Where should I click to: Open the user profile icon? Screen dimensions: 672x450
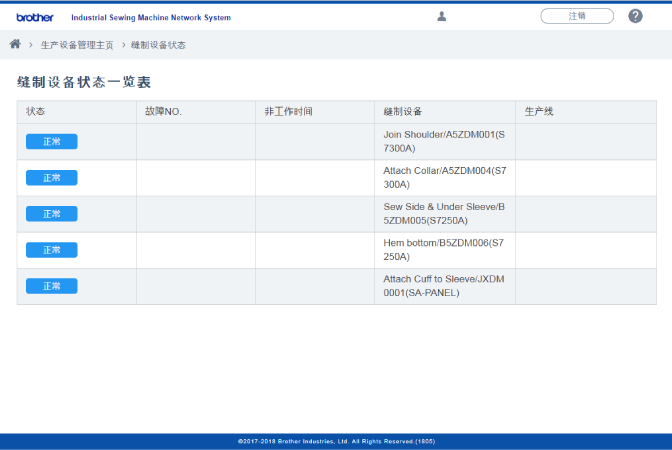coord(442,16)
